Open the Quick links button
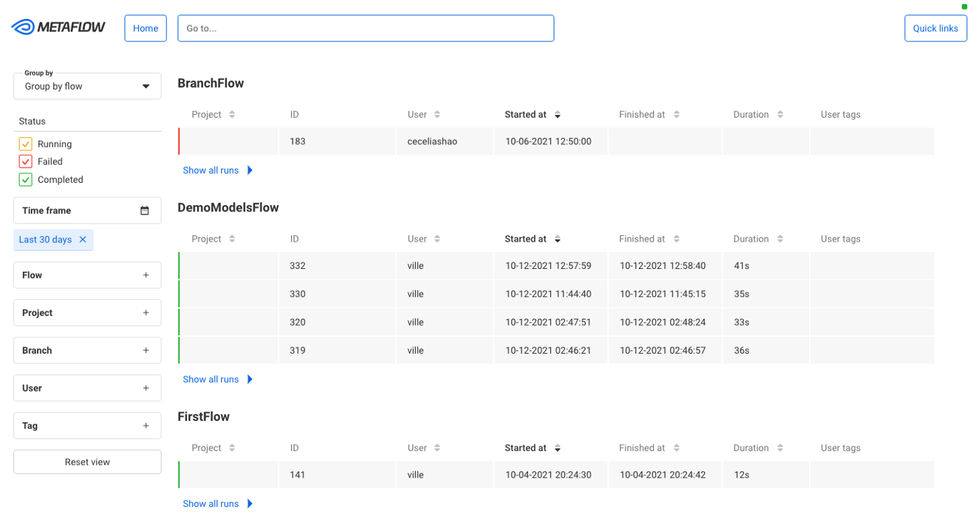The image size is (980, 519). point(936,28)
